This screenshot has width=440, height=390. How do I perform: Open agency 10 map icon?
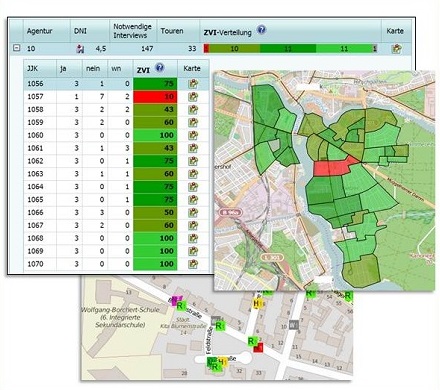pyautogui.click(x=396, y=49)
